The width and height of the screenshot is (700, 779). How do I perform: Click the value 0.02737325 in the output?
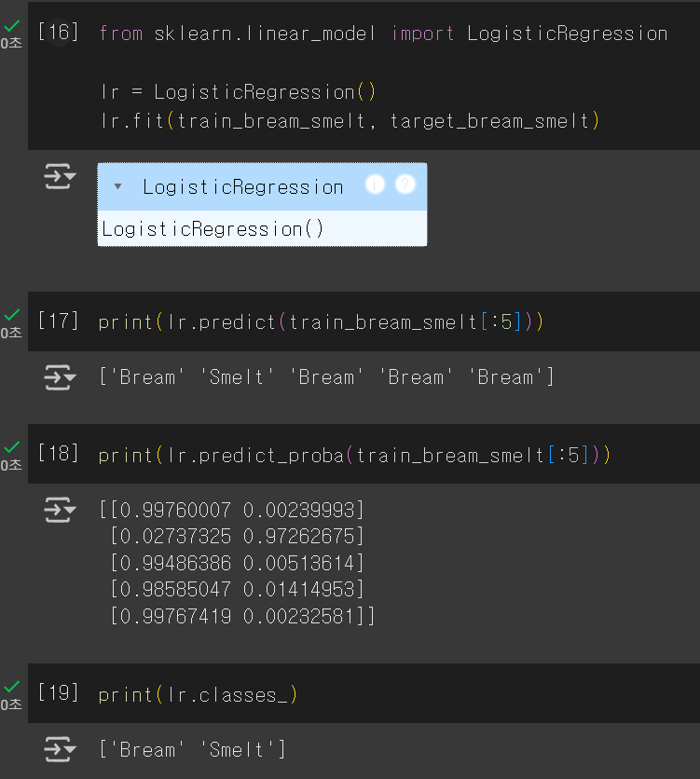click(175, 537)
